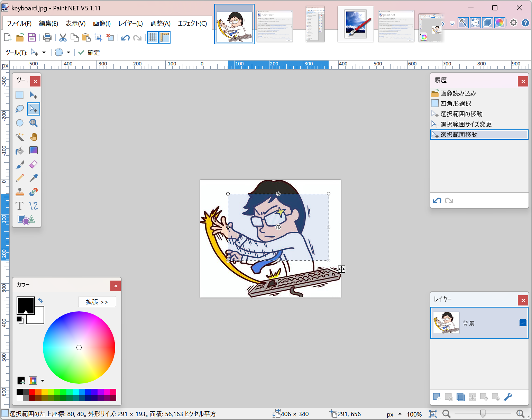This screenshot has width=532, height=420.
Task: Toggle the Colors window visibility
Action: (x=499, y=23)
